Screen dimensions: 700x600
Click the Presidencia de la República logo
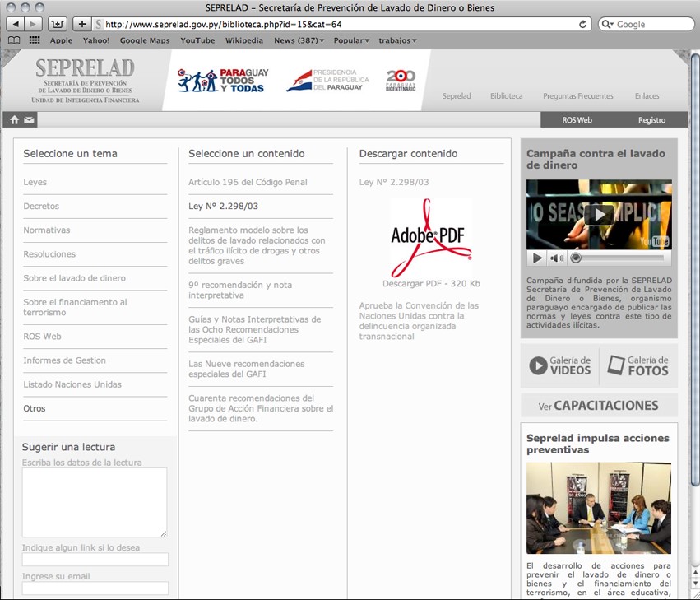pyautogui.click(x=328, y=81)
